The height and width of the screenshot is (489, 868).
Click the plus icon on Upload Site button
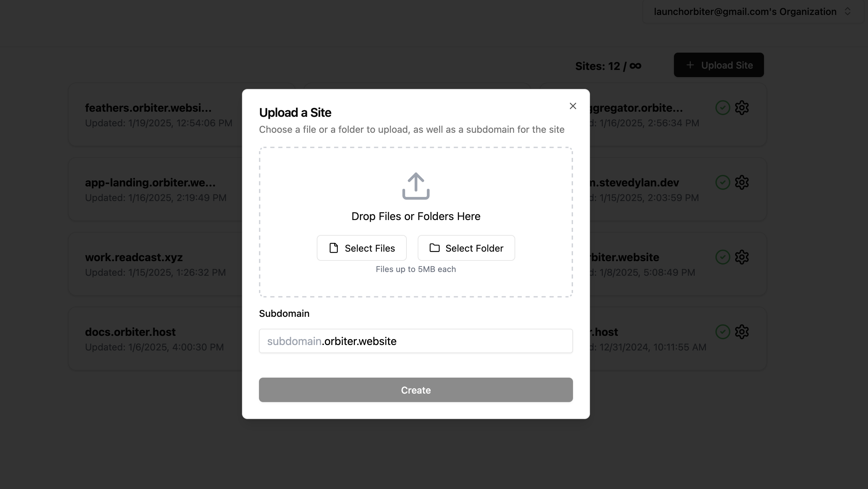pyautogui.click(x=690, y=65)
